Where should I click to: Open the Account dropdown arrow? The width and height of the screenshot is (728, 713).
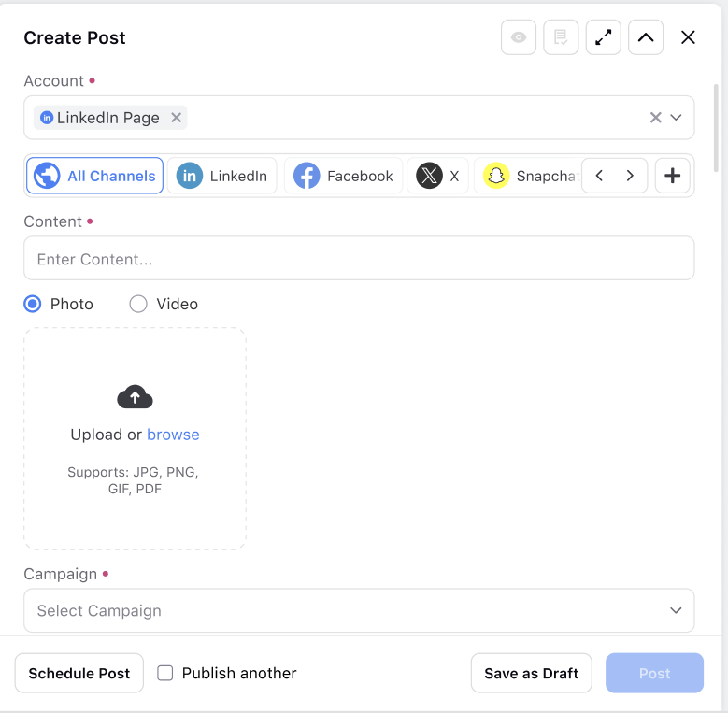click(x=676, y=118)
